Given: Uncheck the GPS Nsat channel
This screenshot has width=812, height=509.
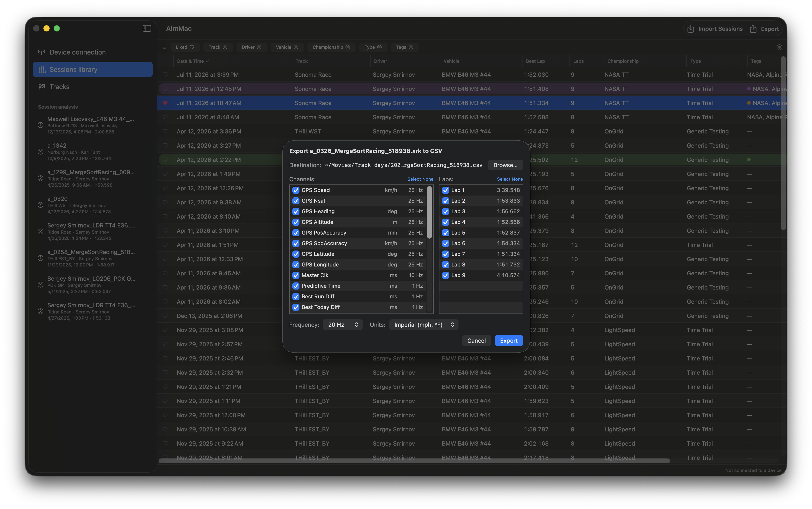Looking at the screenshot, I should [296, 201].
